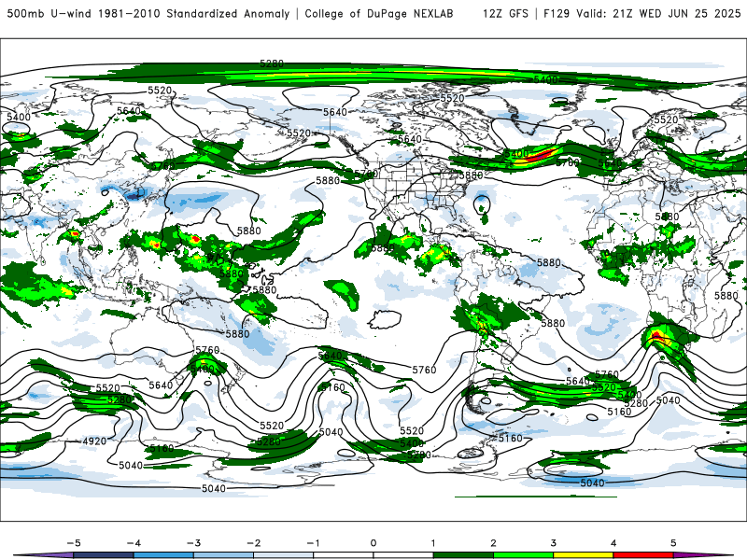This screenshot has width=747, height=560.
Task: Click the 0 tick label on the color bar
Action: (x=373, y=543)
